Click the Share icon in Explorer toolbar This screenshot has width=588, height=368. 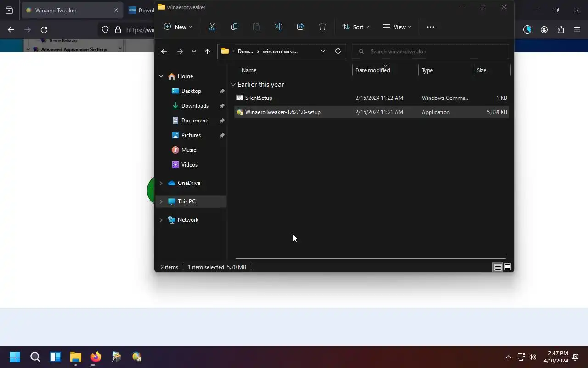point(300,27)
